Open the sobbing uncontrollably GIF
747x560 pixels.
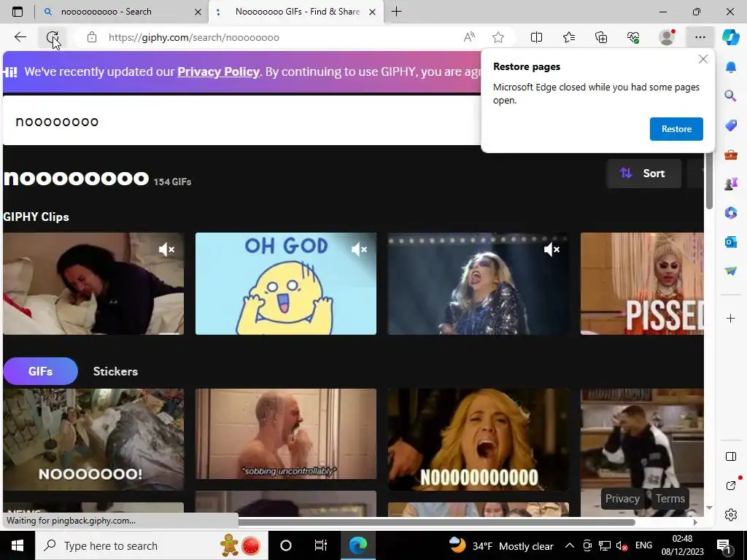[x=286, y=434]
